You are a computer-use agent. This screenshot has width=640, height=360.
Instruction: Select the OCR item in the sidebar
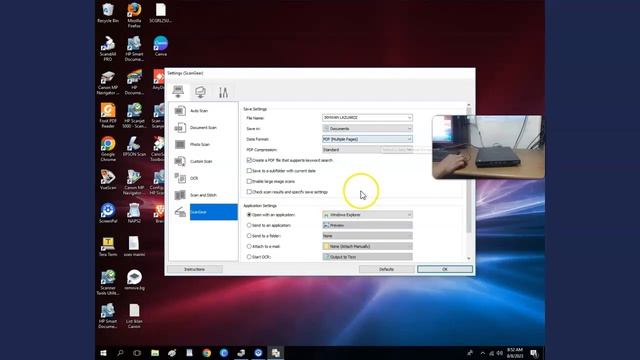coord(203,178)
